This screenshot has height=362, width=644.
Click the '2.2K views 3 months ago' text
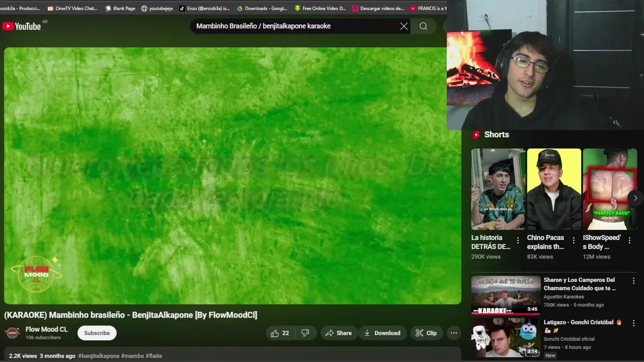click(42, 355)
